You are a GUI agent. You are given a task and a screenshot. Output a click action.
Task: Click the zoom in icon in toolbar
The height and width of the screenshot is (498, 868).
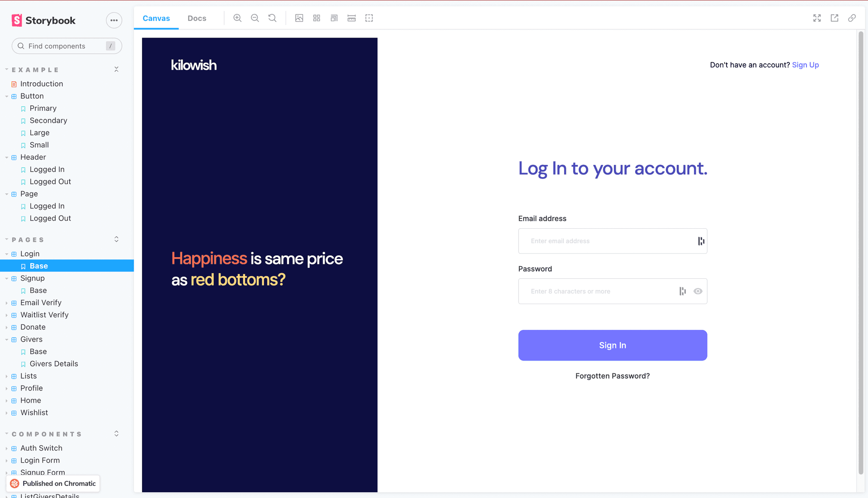[x=237, y=18]
